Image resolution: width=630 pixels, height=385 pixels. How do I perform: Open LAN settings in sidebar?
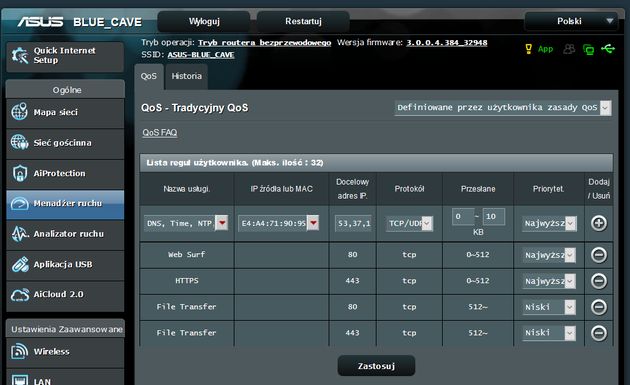pyautogui.click(x=65, y=378)
